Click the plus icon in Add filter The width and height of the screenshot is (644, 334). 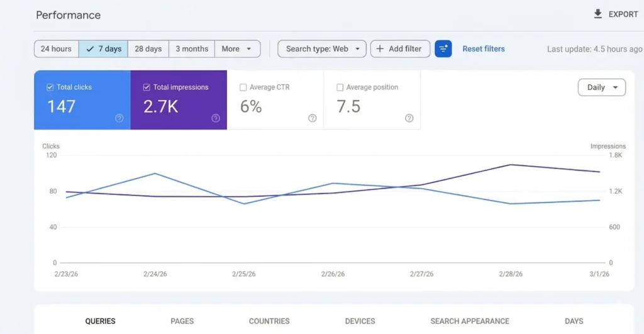point(380,49)
